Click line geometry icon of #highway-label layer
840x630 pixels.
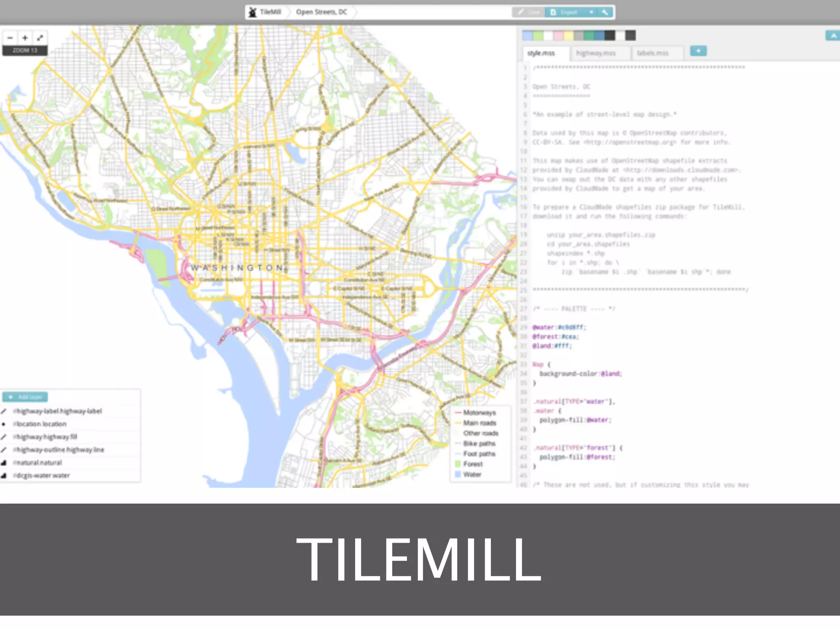tap(4, 411)
